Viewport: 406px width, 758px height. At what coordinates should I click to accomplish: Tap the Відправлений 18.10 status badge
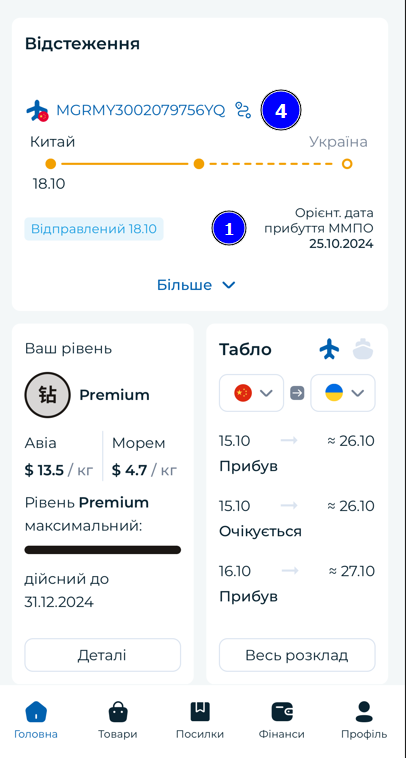tap(94, 229)
